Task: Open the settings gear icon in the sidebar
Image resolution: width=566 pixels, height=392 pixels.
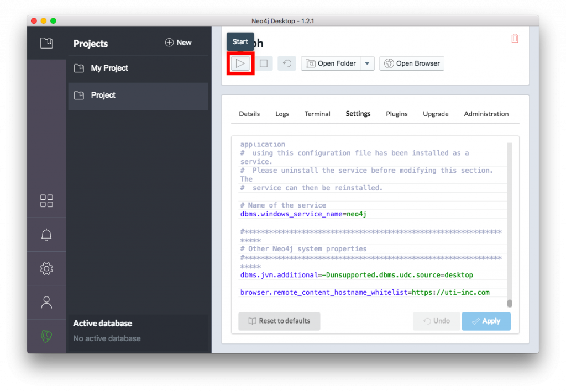Action: [46, 268]
